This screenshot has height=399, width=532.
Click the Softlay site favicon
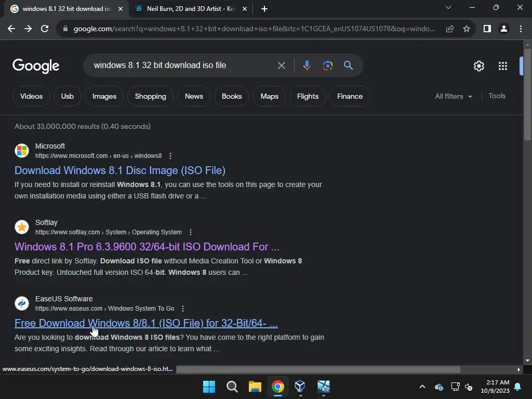(x=22, y=227)
